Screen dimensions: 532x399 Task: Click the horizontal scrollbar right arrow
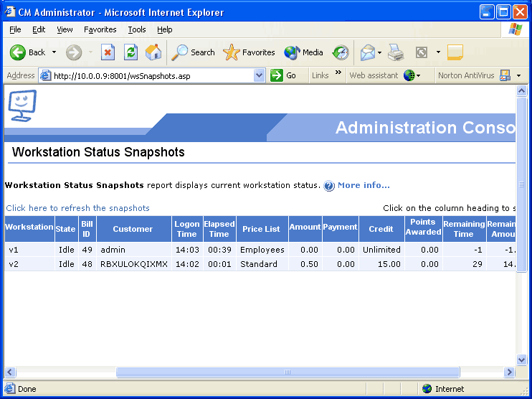pos(509,372)
